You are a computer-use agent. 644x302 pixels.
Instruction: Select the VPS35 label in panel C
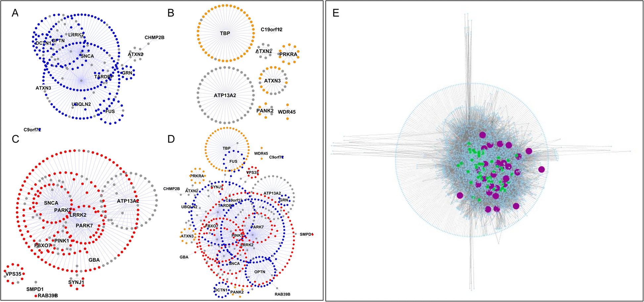[x=13, y=274]
